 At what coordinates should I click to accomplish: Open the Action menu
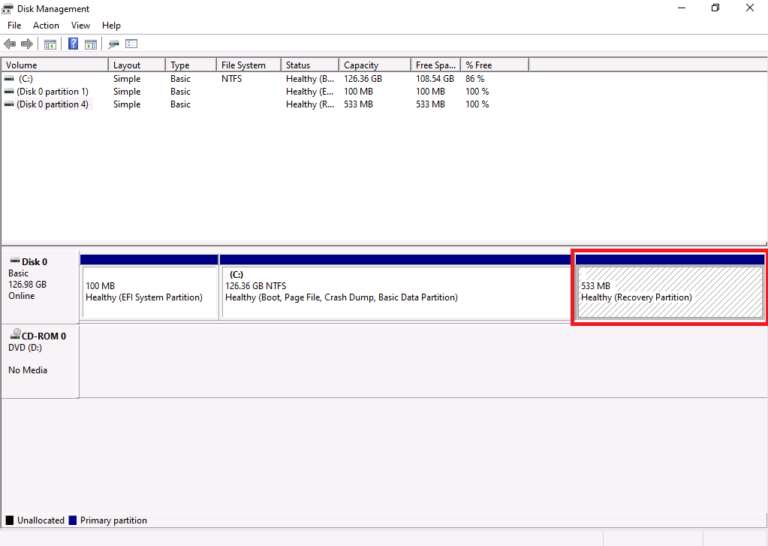pyautogui.click(x=46, y=25)
